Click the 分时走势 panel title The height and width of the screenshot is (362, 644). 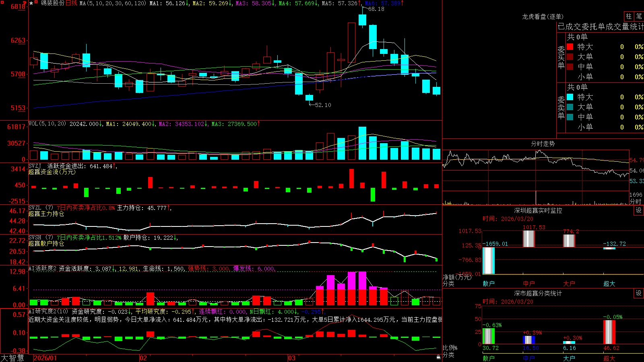tap(543, 144)
